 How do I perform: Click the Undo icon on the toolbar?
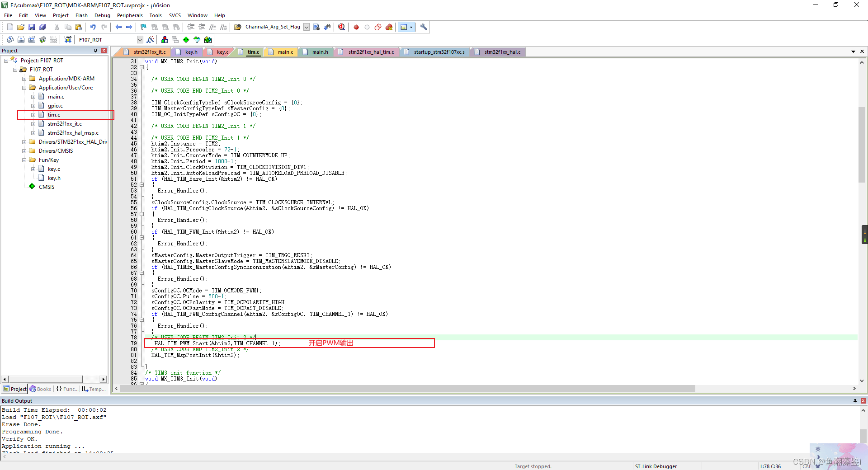[93, 27]
